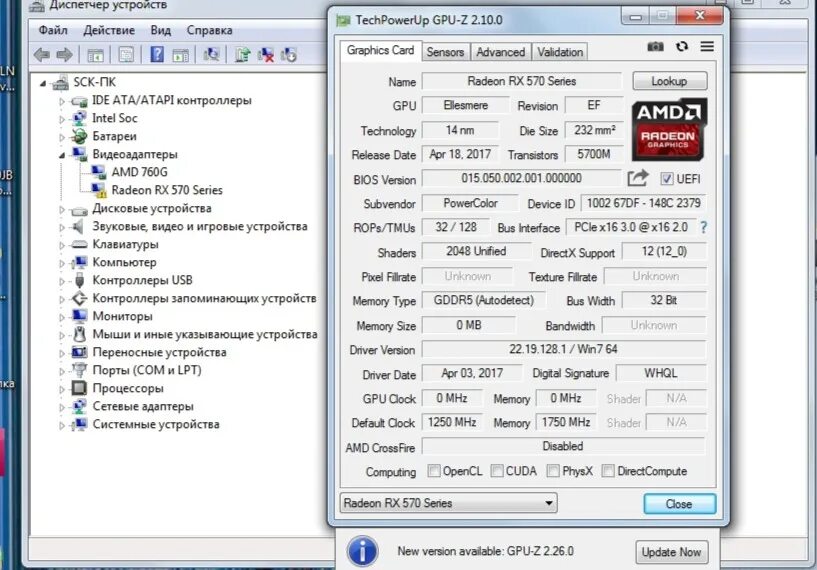Toggle the DirectCompute checkbox
This screenshot has height=570, width=817.
click(x=608, y=471)
